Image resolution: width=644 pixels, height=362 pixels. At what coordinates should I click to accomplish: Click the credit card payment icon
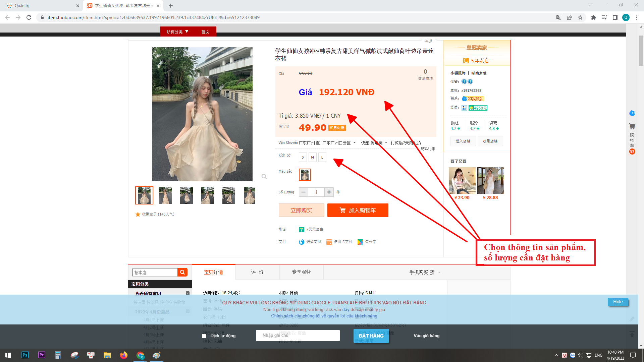click(329, 242)
